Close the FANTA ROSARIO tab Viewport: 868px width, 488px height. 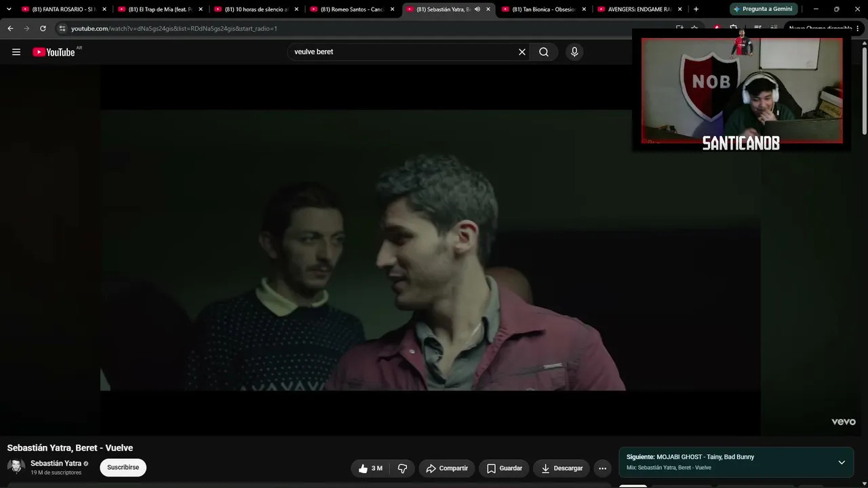point(104,9)
